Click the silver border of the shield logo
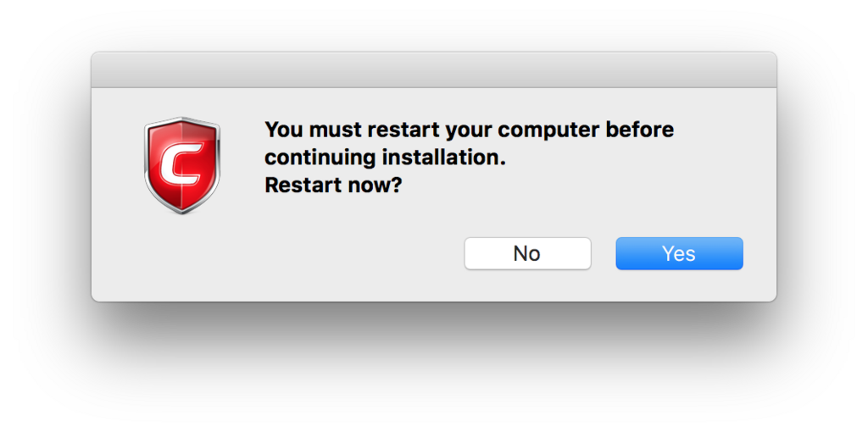This screenshot has width=868, height=432. click(x=147, y=160)
